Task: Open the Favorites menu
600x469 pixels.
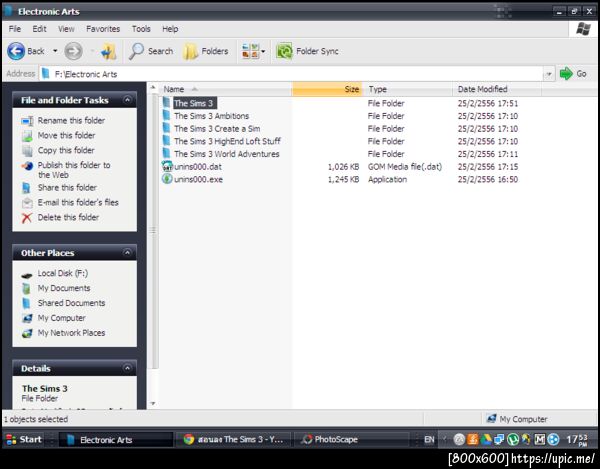Action: (103, 29)
